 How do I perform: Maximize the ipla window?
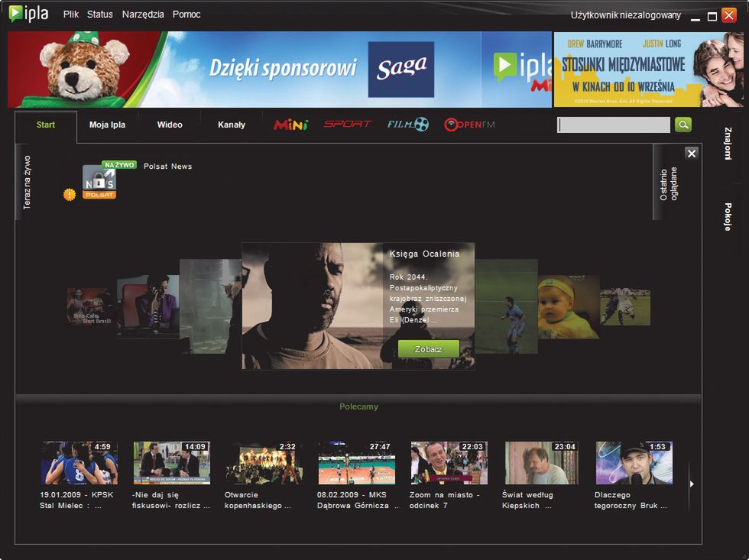[712, 17]
